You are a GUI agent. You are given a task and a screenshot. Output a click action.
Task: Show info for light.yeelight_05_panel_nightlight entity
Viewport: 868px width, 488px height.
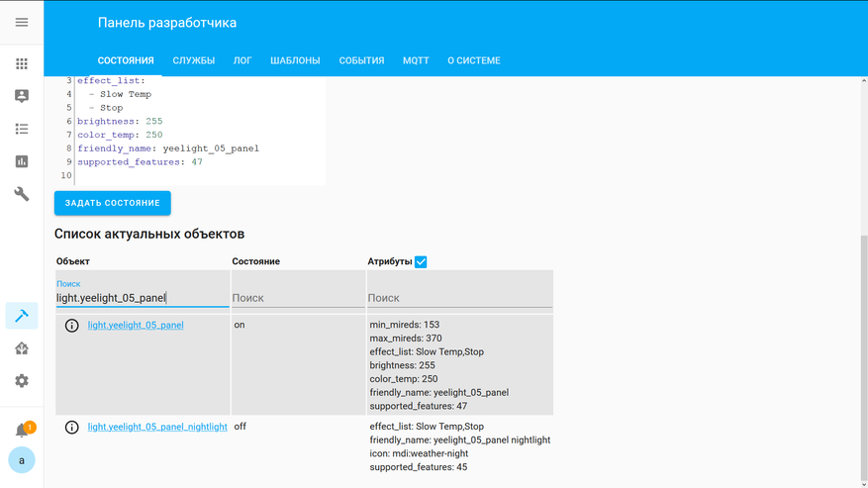pos(71,427)
